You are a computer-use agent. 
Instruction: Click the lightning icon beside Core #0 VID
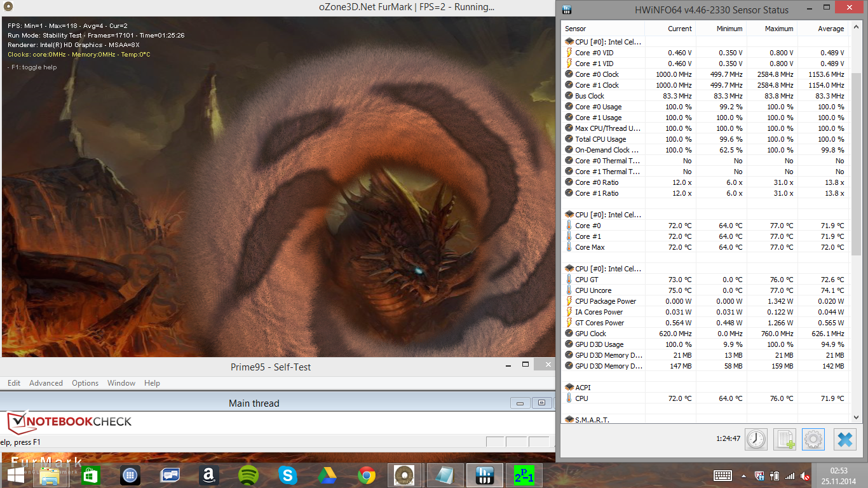tap(569, 53)
